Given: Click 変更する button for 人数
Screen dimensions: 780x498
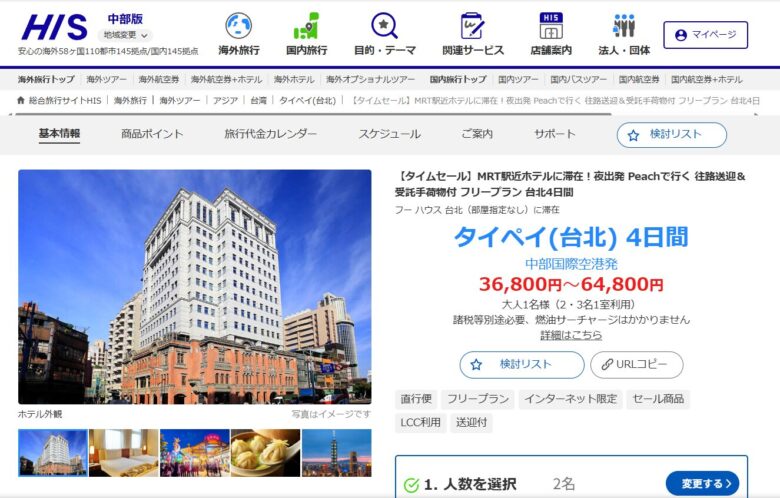Looking at the screenshot, I should coord(702,484).
